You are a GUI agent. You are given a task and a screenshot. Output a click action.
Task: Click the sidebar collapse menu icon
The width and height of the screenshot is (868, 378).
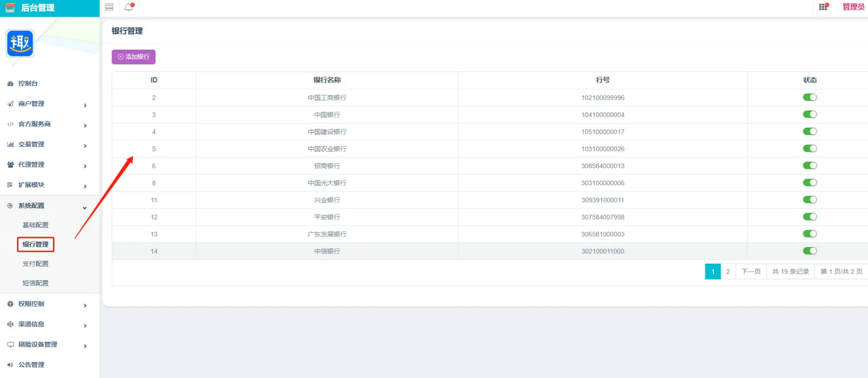click(x=109, y=7)
